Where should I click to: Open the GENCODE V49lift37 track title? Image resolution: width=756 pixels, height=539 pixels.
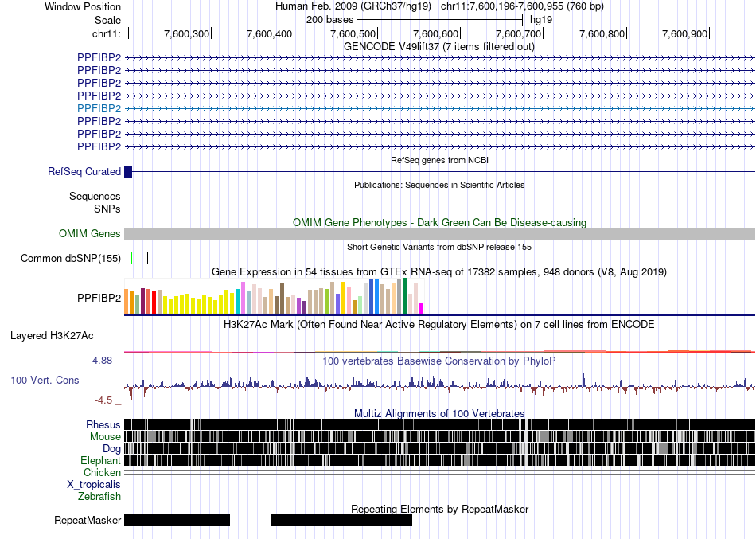pyautogui.click(x=438, y=46)
